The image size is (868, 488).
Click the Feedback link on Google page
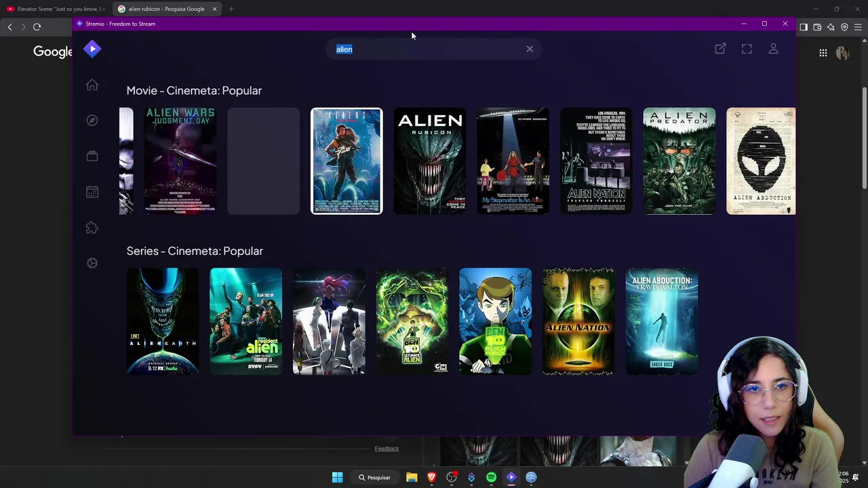pos(387,449)
